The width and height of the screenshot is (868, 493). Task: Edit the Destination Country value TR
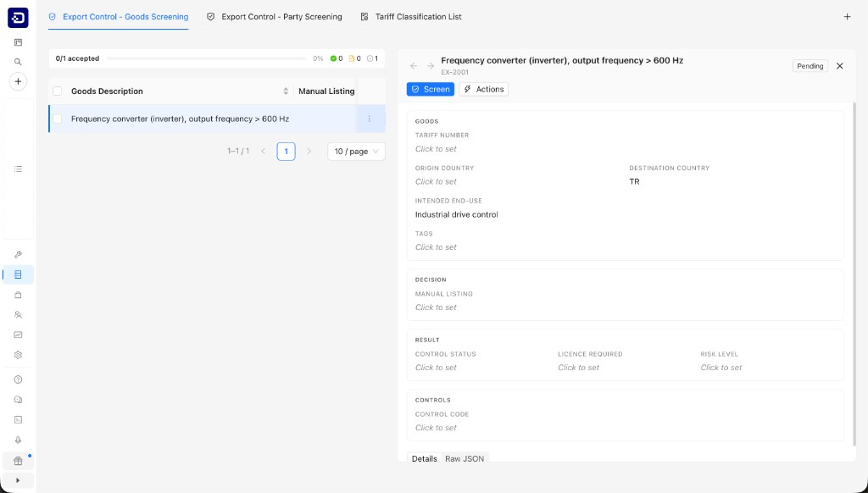point(634,181)
